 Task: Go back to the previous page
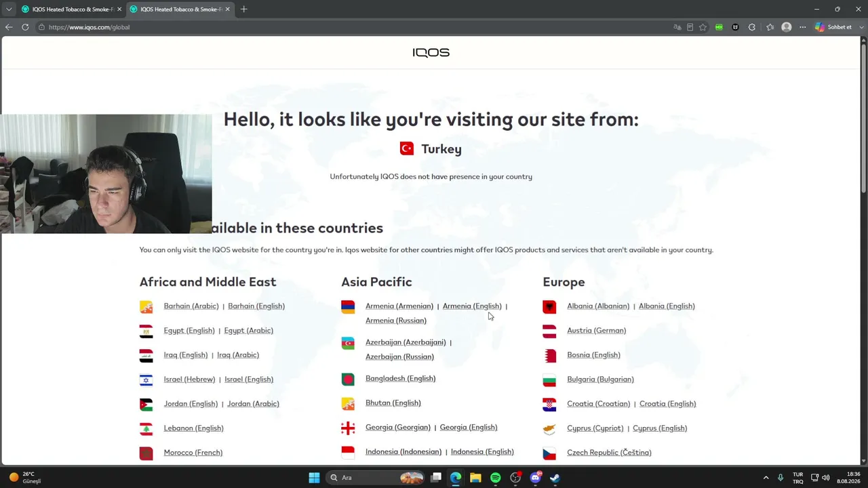pyautogui.click(x=9, y=27)
